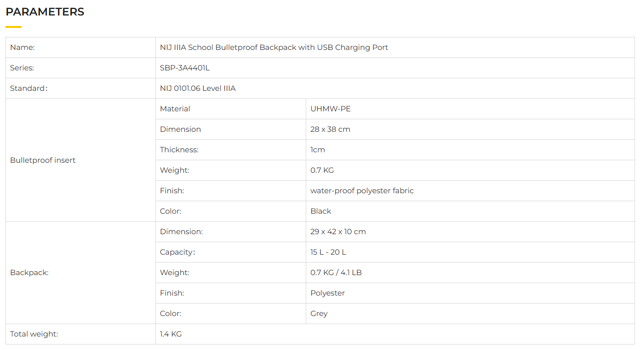
Task: Click the Capacity label cell
Action: click(177, 252)
